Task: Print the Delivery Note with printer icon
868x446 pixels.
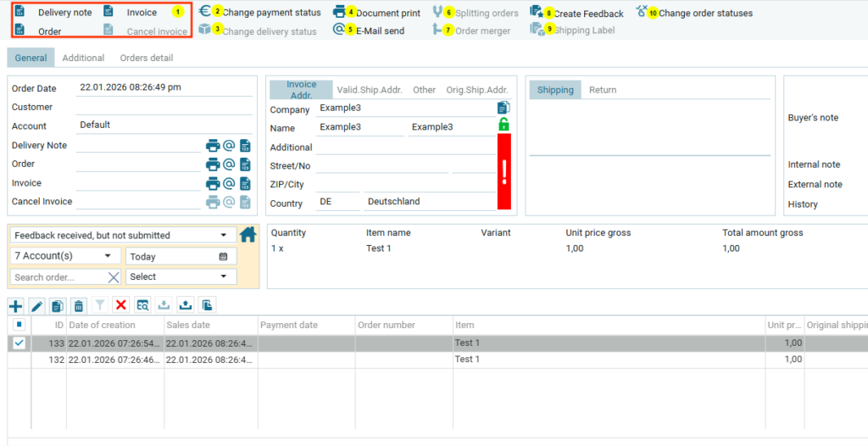Action: [x=213, y=145]
